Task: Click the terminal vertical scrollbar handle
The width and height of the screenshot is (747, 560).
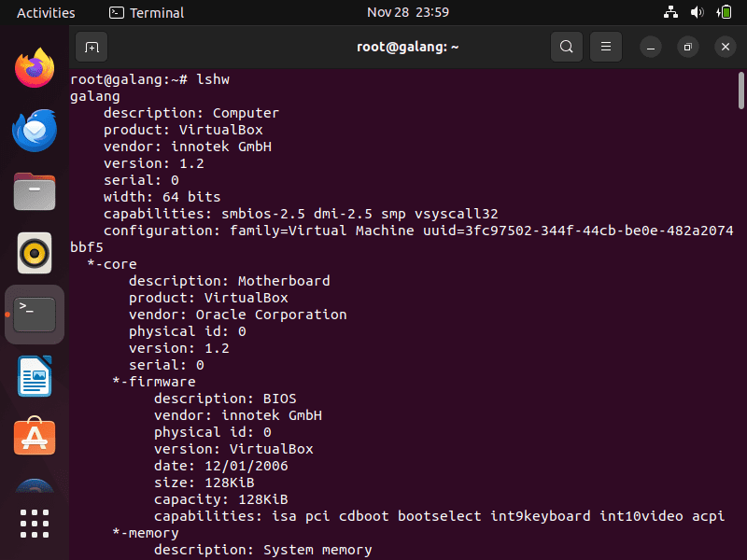Action: (x=740, y=91)
